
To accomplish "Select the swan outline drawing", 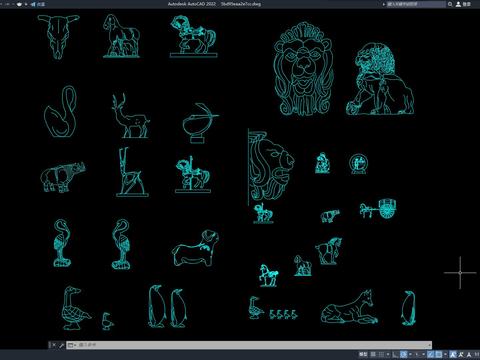I will (60, 112).
